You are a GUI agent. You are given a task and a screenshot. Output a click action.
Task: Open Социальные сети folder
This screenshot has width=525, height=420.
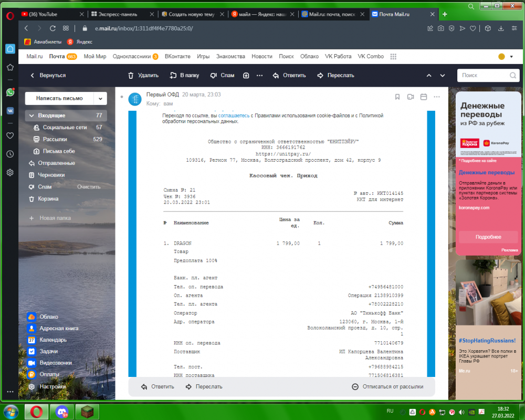[x=66, y=128]
